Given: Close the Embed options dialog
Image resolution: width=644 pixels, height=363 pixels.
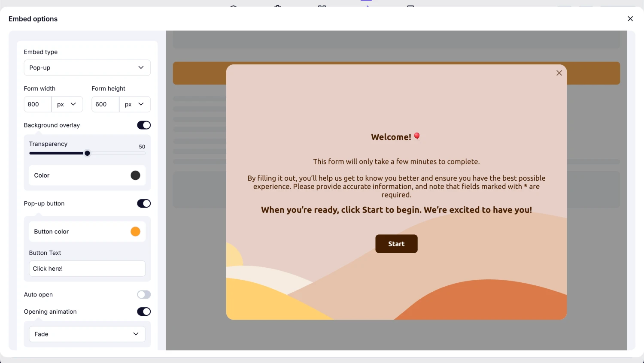Looking at the screenshot, I should point(630,18).
